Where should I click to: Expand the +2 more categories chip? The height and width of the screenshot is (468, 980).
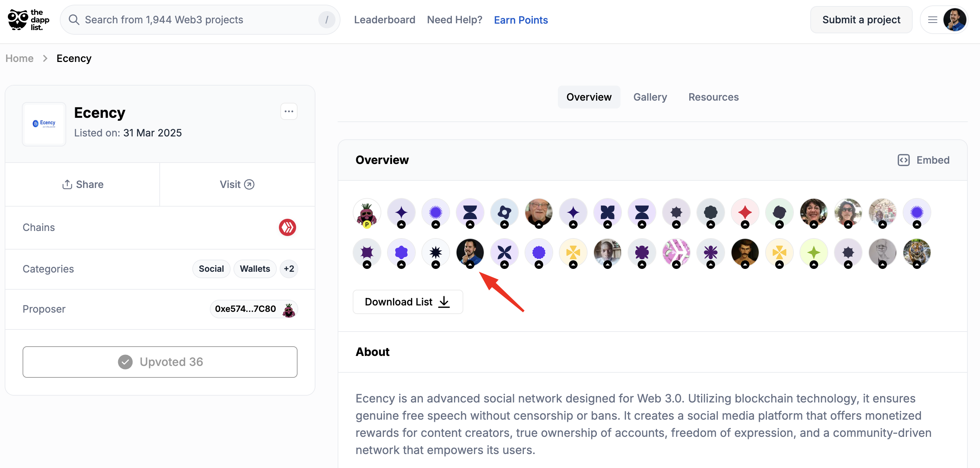point(289,269)
